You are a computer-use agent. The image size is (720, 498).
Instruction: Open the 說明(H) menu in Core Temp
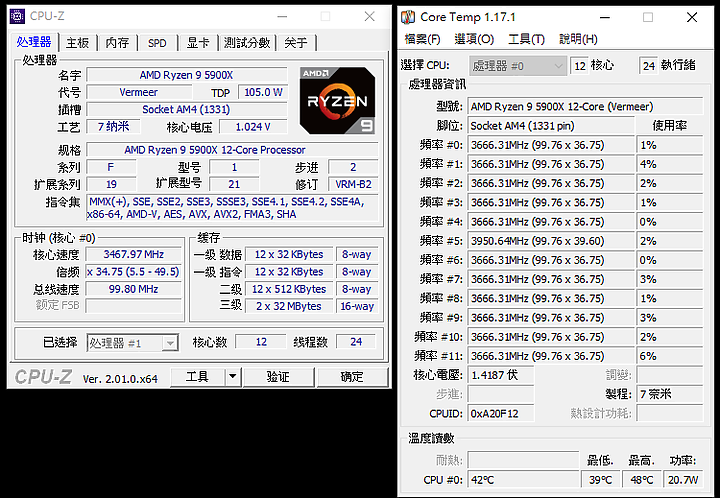pyautogui.click(x=578, y=39)
